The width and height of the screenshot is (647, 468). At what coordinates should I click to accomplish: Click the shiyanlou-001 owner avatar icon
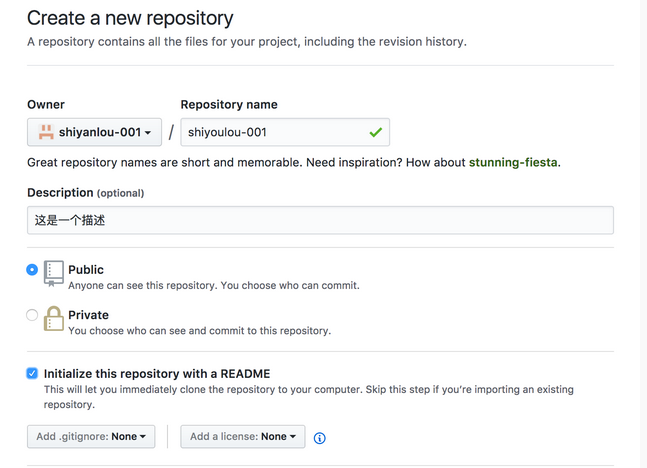pyautogui.click(x=46, y=132)
